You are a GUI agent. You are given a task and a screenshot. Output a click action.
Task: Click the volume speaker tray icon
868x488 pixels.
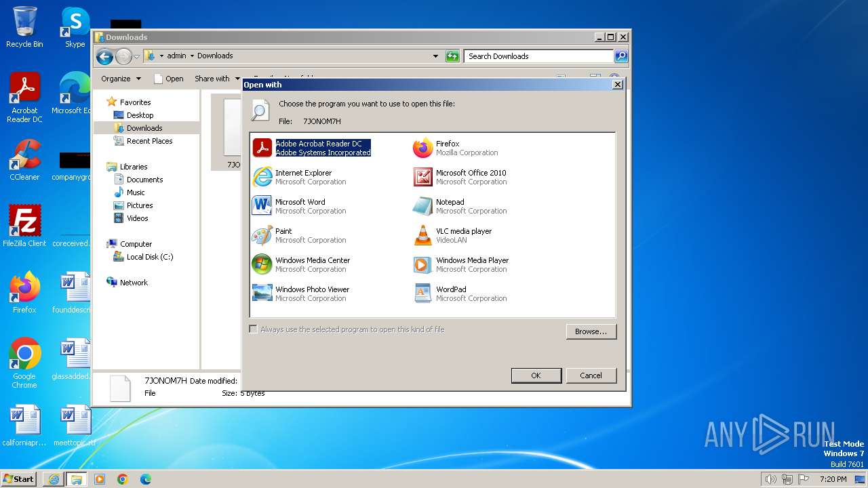(771, 479)
